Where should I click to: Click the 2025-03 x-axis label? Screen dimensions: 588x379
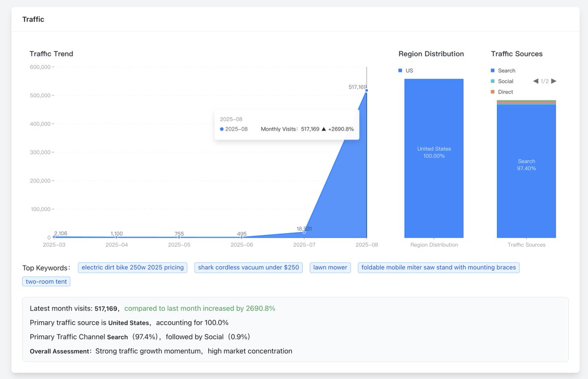pyautogui.click(x=54, y=245)
